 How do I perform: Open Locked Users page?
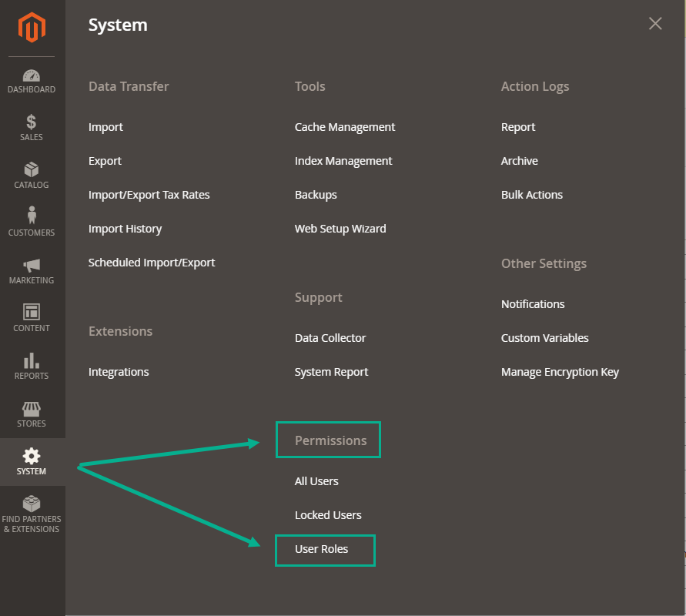tap(328, 515)
